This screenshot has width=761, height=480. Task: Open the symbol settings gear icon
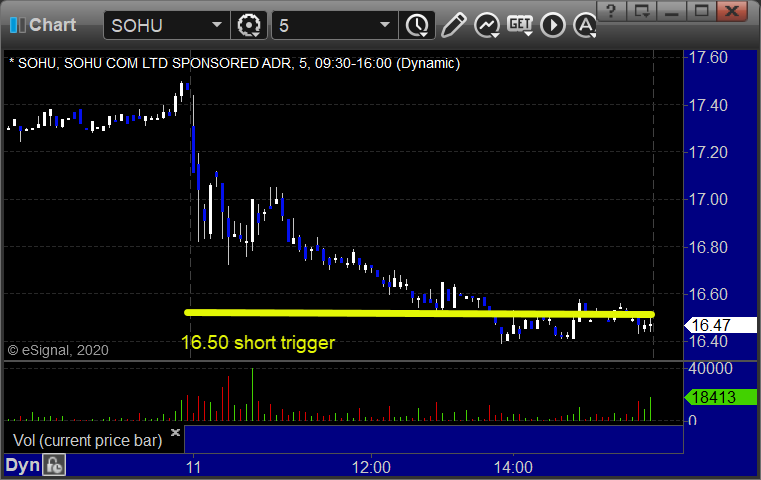248,25
